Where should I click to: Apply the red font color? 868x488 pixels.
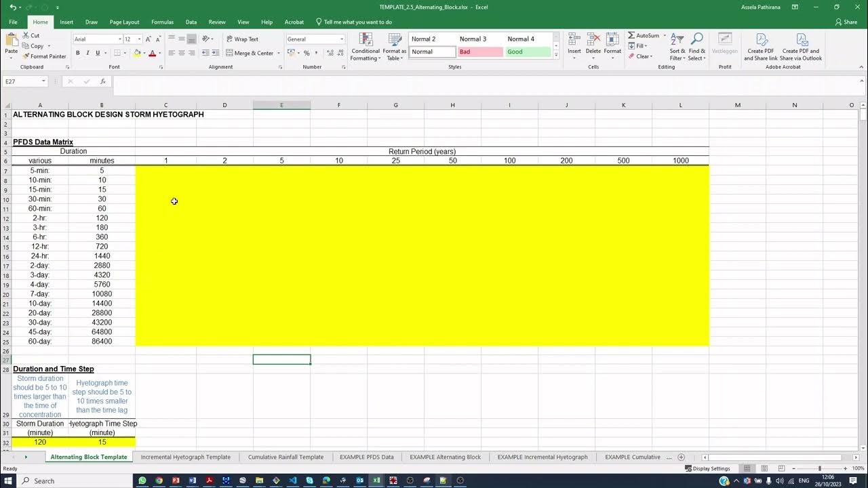152,53
